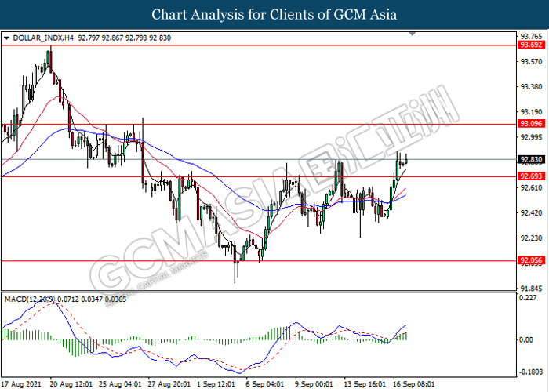
Task: Click the triangle arrow beside DOLLAR_INDX
Action: coord(7,37)
